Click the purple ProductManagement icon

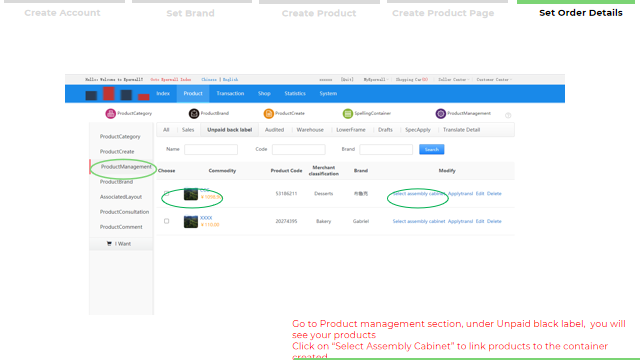440,113
